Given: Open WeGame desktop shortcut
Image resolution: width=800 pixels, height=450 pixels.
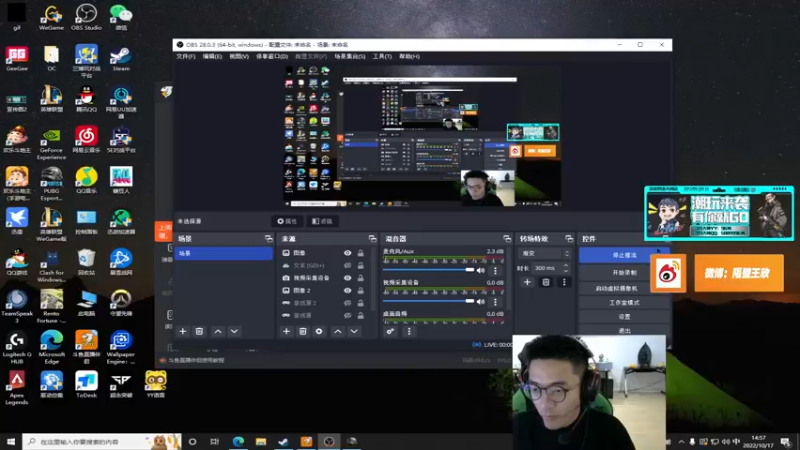Looking at the screenshot, I should [x=52, y=17].
